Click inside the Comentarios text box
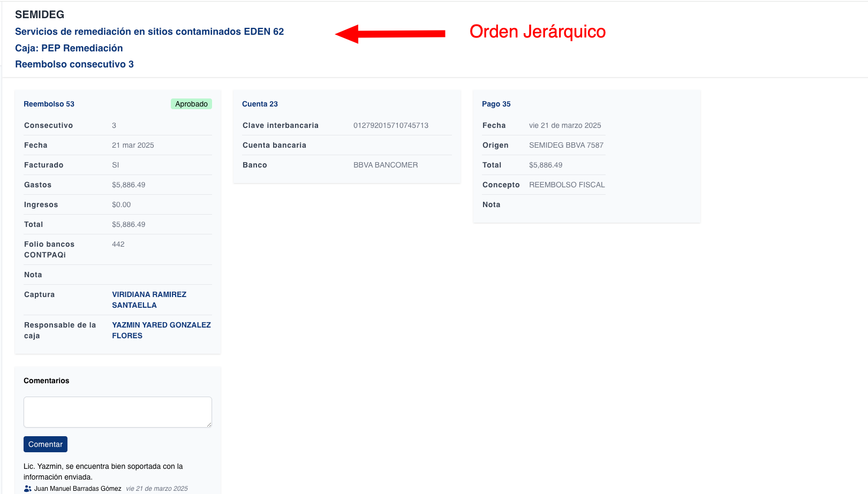This screenshot has height=494, width=868. pos(117,412)
